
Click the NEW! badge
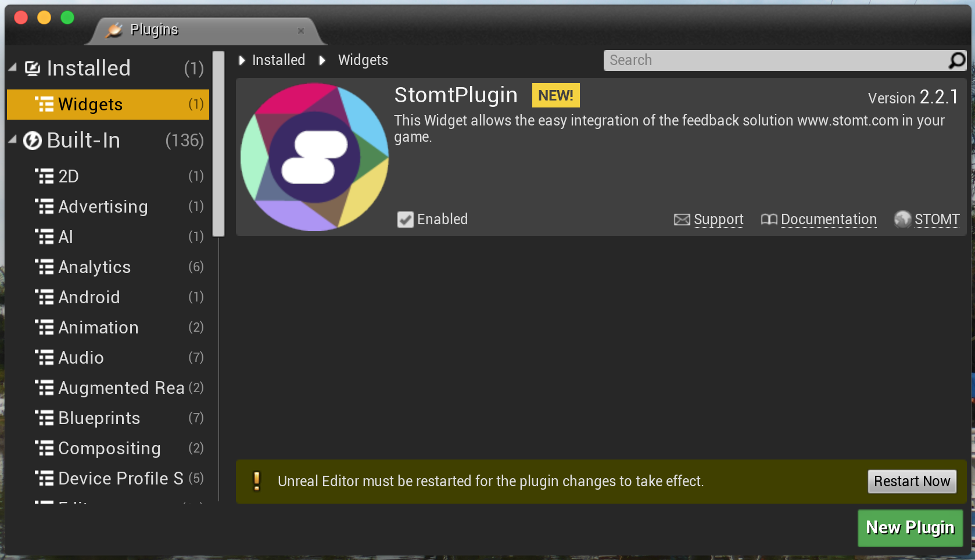click(x=556, y=96)
